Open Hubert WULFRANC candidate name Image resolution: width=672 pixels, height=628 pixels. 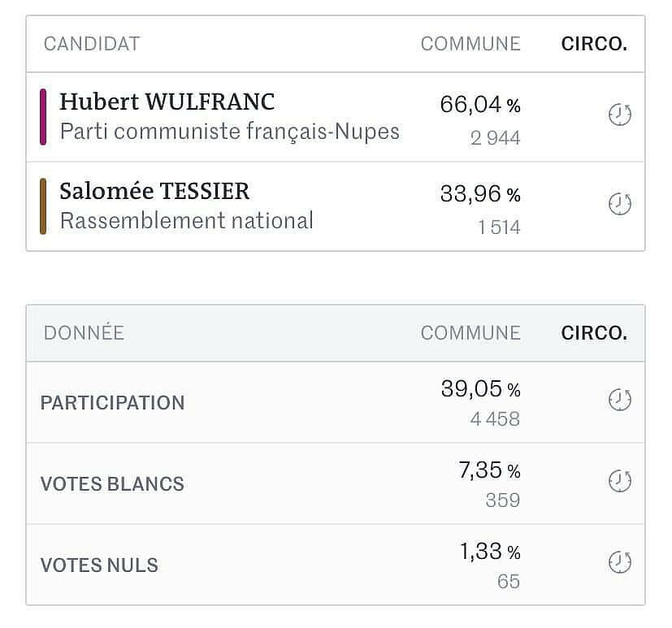click(x=167, y=102)
